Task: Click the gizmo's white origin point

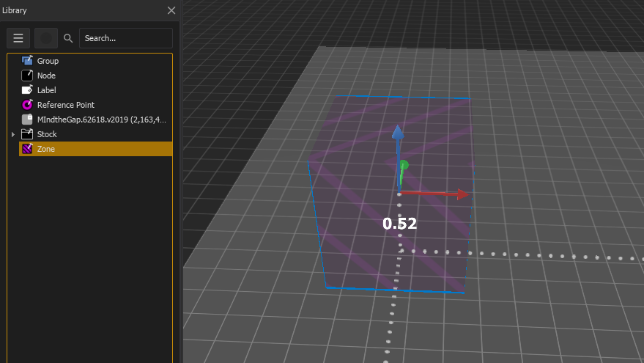Action: 399,194
